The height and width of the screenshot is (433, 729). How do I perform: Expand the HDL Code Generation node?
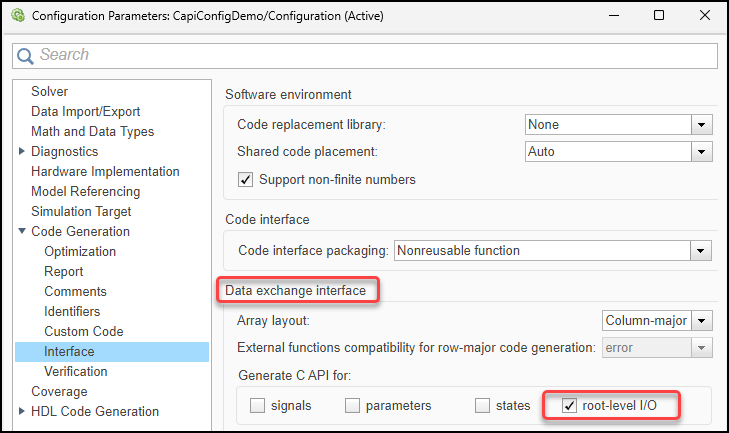(22, 411)
